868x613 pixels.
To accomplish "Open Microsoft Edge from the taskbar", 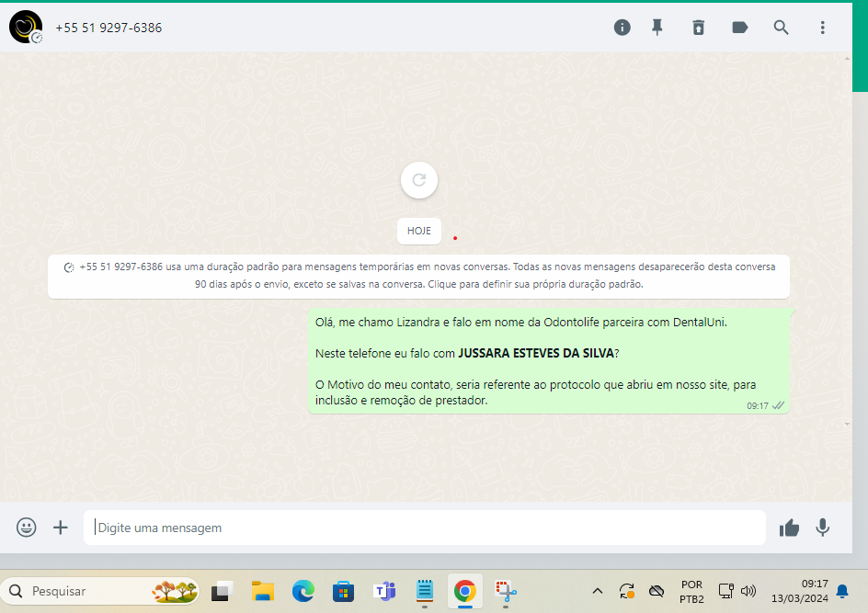I will tap(303, 592).
